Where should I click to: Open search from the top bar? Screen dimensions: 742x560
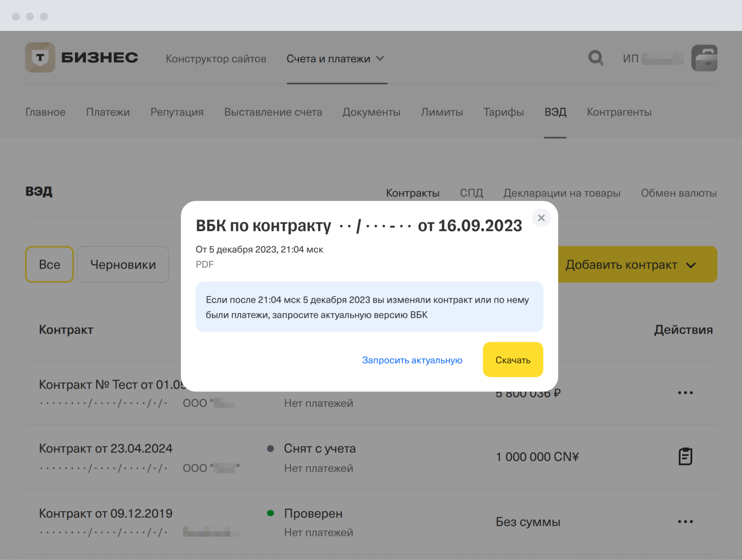(x=596, y=58)
